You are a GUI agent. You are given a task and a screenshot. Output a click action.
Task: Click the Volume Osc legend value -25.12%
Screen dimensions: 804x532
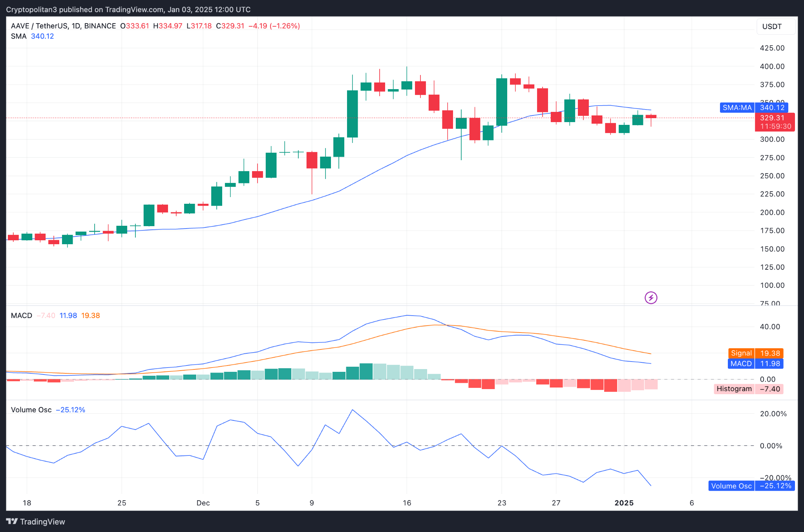pos(71,410)
